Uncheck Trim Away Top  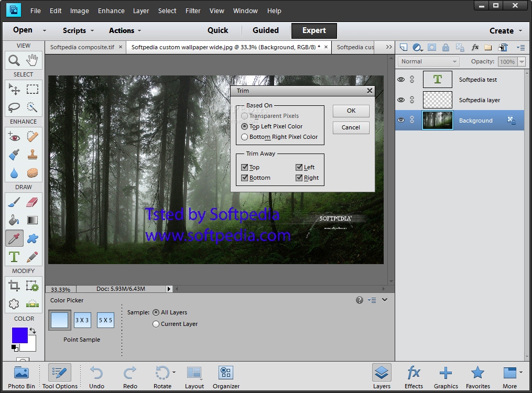(244, 167)
